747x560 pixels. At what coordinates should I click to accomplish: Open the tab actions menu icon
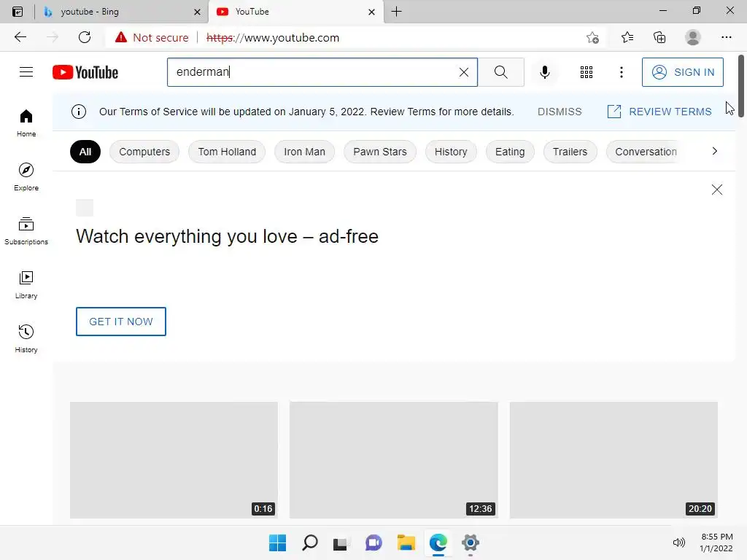18,12
